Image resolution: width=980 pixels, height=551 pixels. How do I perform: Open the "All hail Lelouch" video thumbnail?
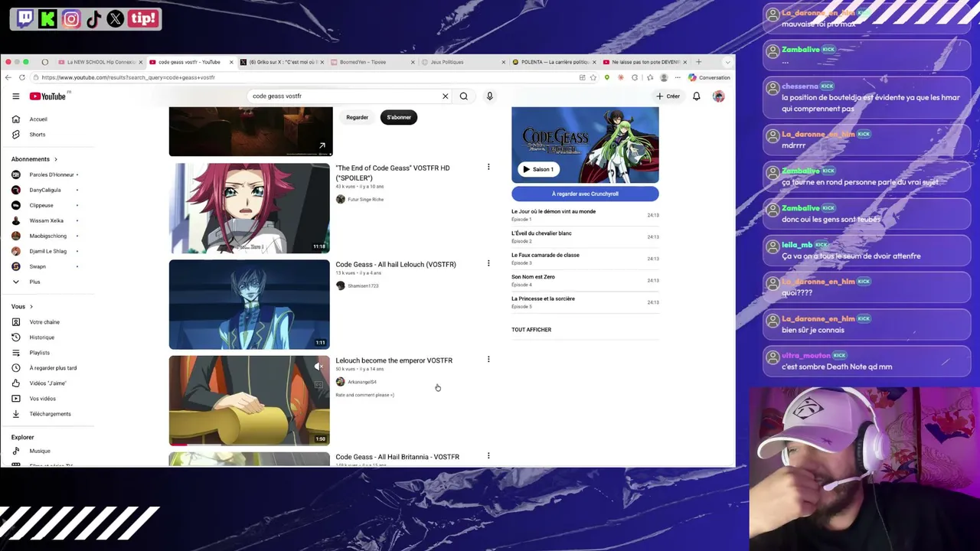(x=250, y=305)
